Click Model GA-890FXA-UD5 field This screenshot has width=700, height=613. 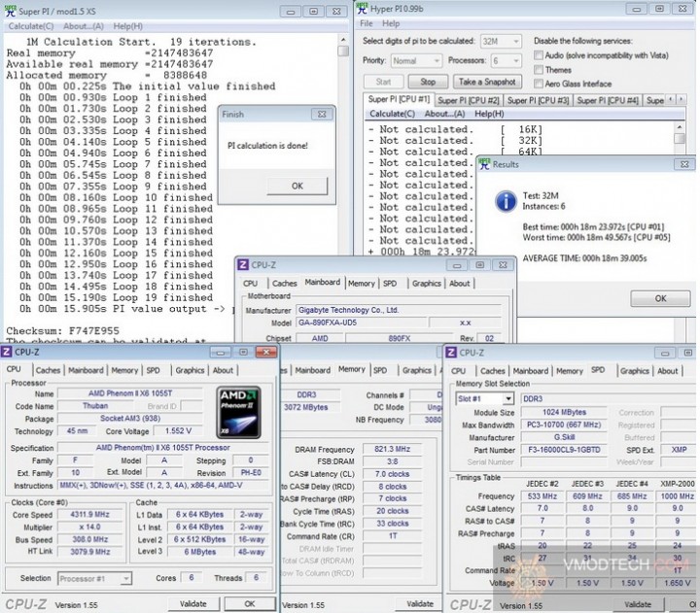pyautogui.click(x=359, y=323)
